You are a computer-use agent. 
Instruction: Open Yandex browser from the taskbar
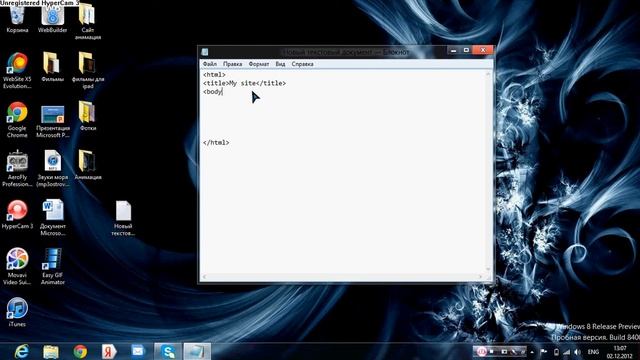coord(109,351)
